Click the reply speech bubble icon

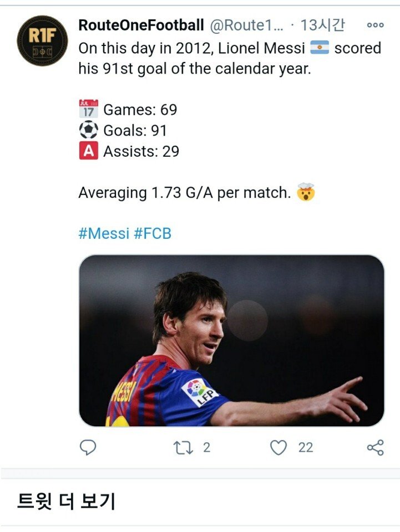click(x=88, y=447)
